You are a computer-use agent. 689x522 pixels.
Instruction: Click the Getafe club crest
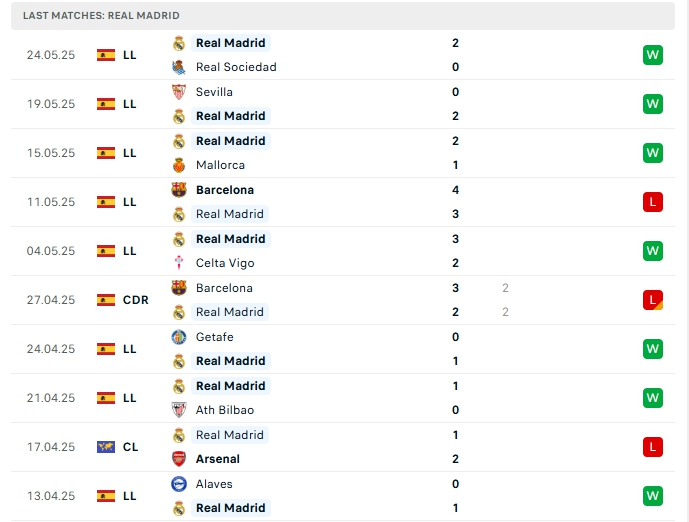pyautogui.click(x=179, y=337)
